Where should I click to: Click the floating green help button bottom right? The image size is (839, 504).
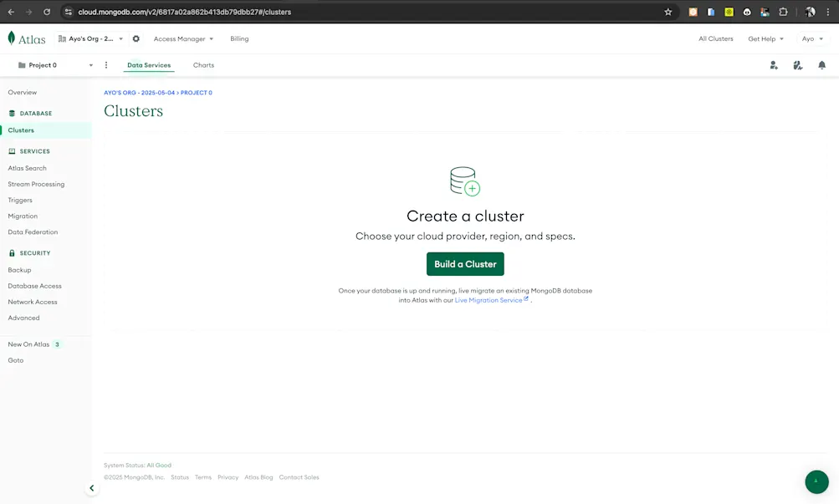(x=816, y=481)
